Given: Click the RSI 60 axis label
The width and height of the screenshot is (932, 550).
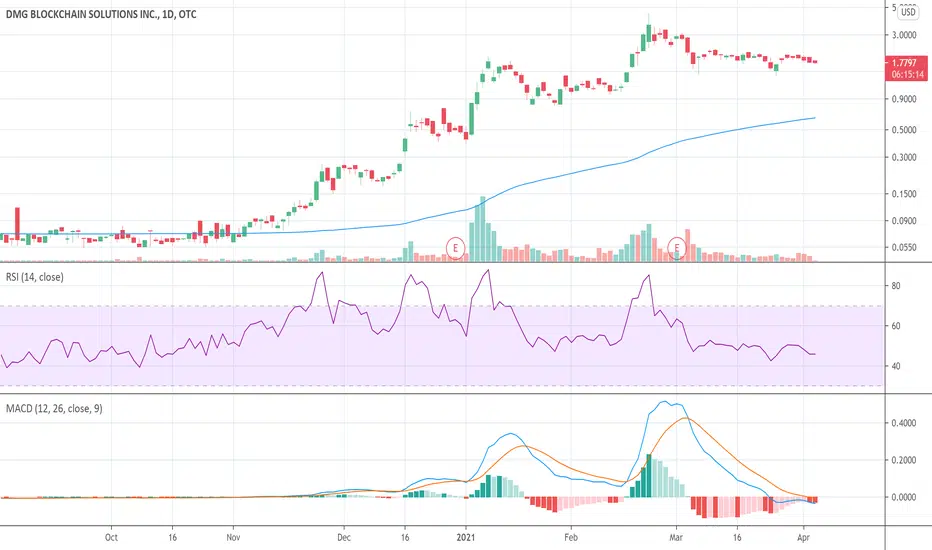Looking at the screenshot, I should click(x=896, y=326).
